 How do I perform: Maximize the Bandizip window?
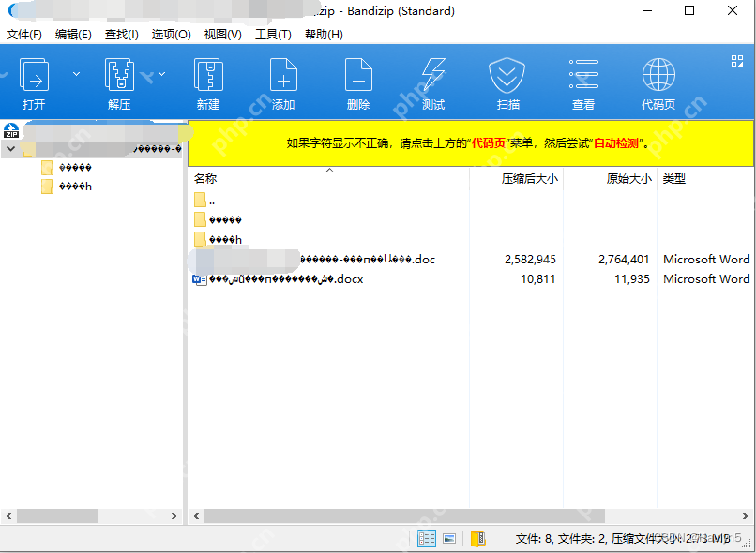pyautogui.click(x=689, y=10)
